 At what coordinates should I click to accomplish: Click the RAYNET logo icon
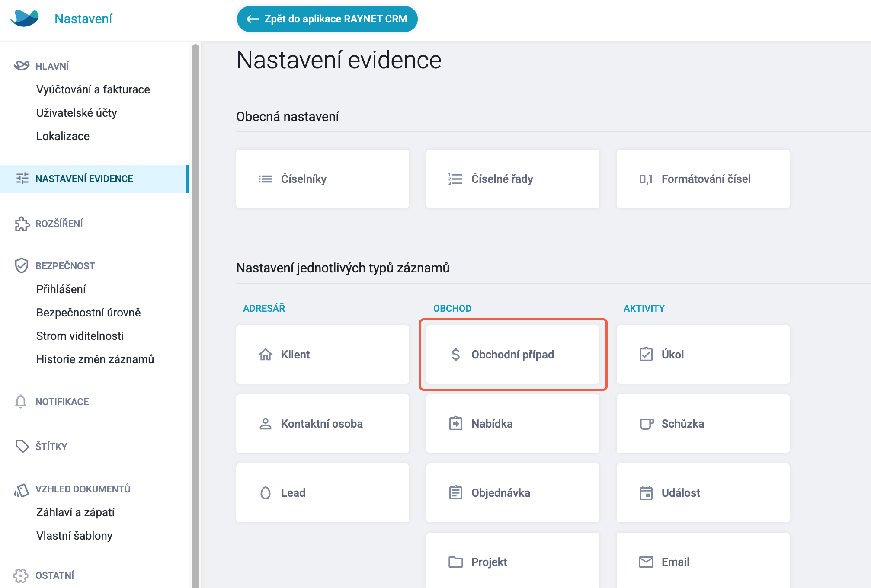(24, 19)
